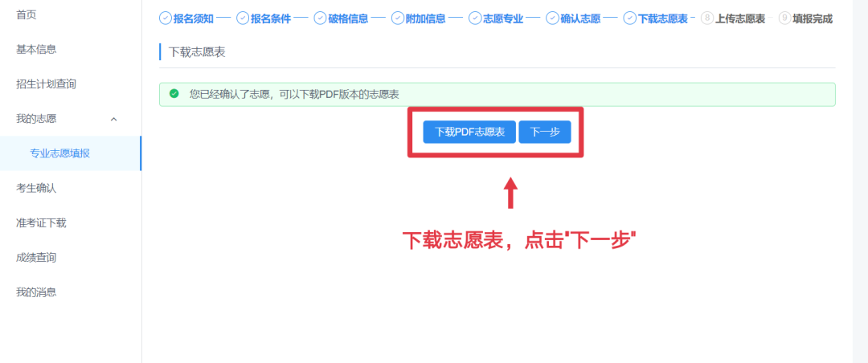The width and height of the screenshot is (868, 363).
Task: Click the 附加信息 step check icon
Action: pos(398,18)
